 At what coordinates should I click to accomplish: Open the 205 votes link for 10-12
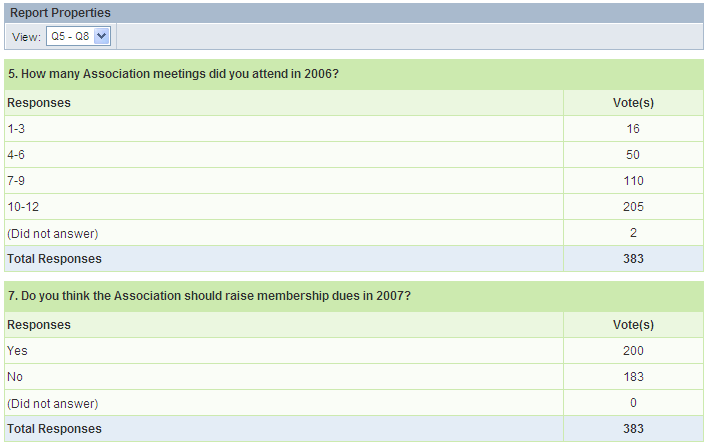point(633,207)
